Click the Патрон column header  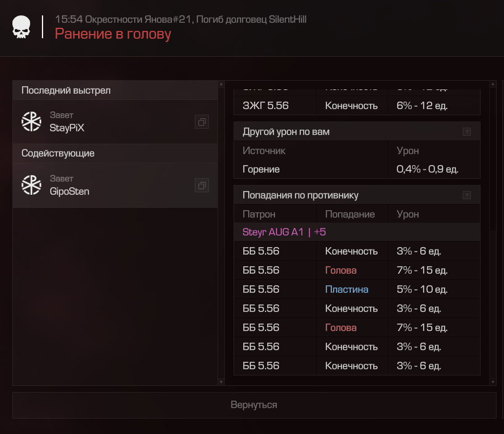[259, 214]
